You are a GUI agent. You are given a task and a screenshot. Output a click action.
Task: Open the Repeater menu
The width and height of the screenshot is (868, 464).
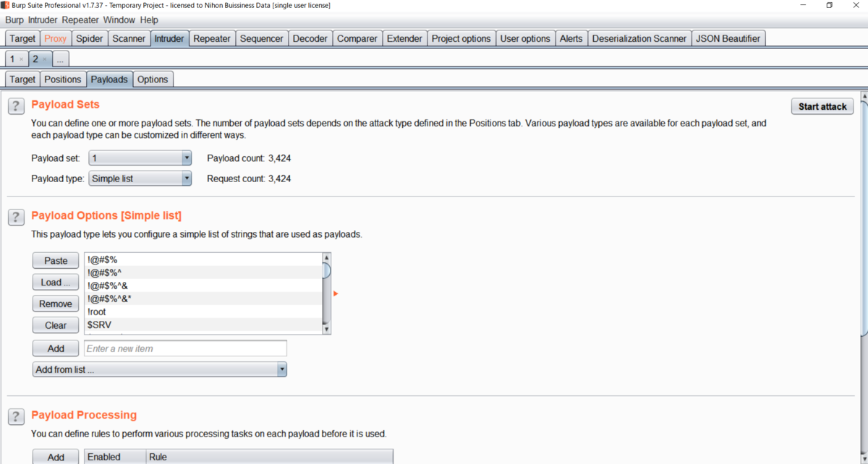[x=80, y=20]
